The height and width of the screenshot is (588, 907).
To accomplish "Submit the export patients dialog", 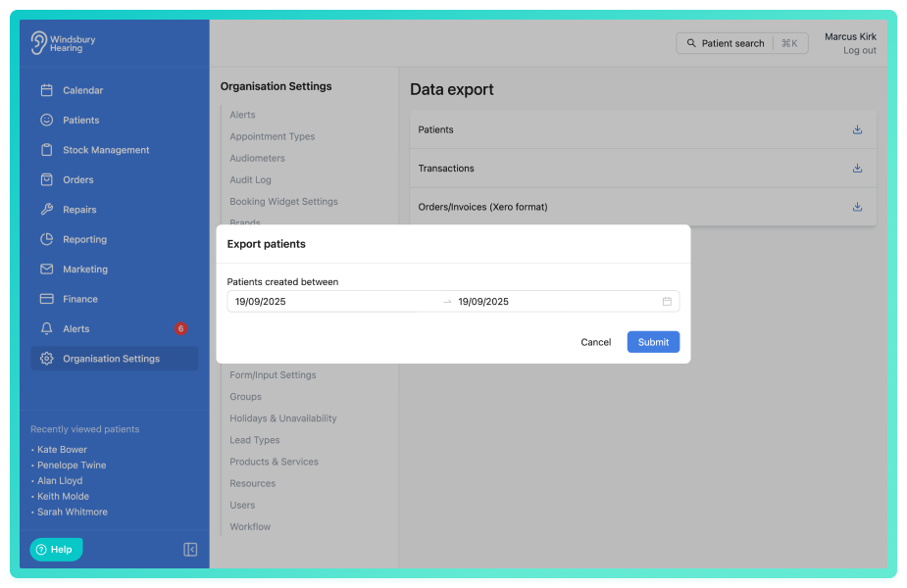I will click(x=653, y=342).
